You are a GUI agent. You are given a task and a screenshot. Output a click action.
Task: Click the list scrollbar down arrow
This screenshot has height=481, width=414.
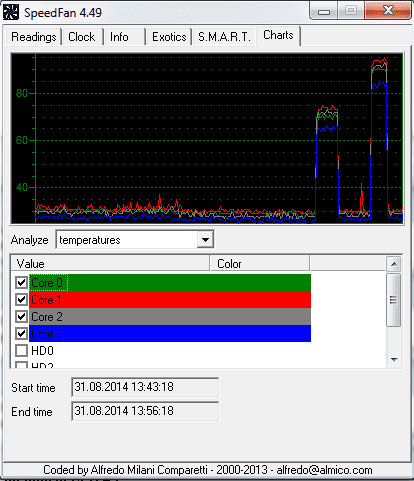[394, 360]
